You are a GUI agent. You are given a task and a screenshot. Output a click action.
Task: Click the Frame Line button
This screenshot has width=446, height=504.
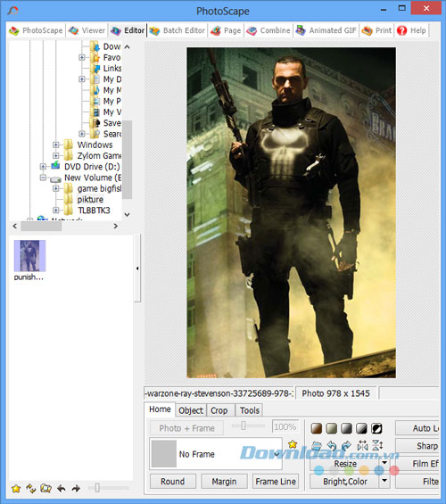(x=276, y=481)
